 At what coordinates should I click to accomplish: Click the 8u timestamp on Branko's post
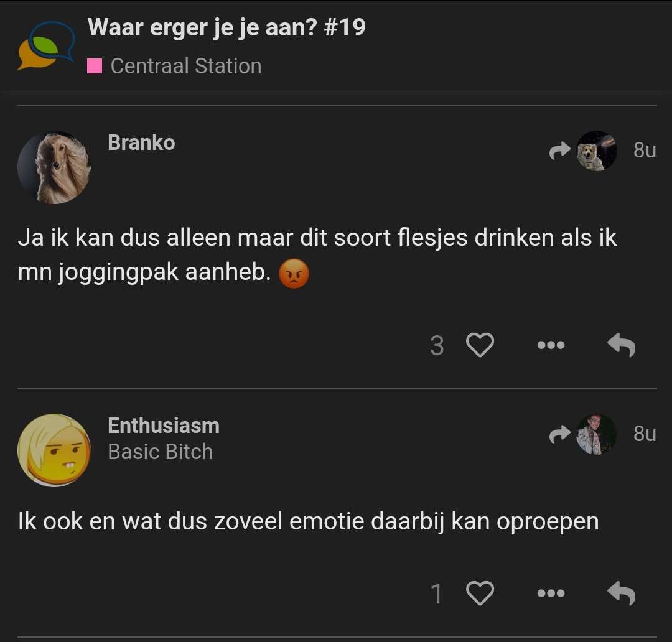[645, 150]
